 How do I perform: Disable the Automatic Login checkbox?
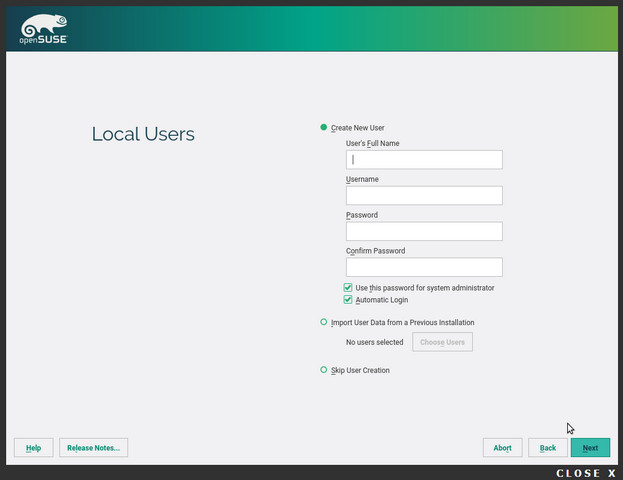pyautogui.click(x=348, y=300)
